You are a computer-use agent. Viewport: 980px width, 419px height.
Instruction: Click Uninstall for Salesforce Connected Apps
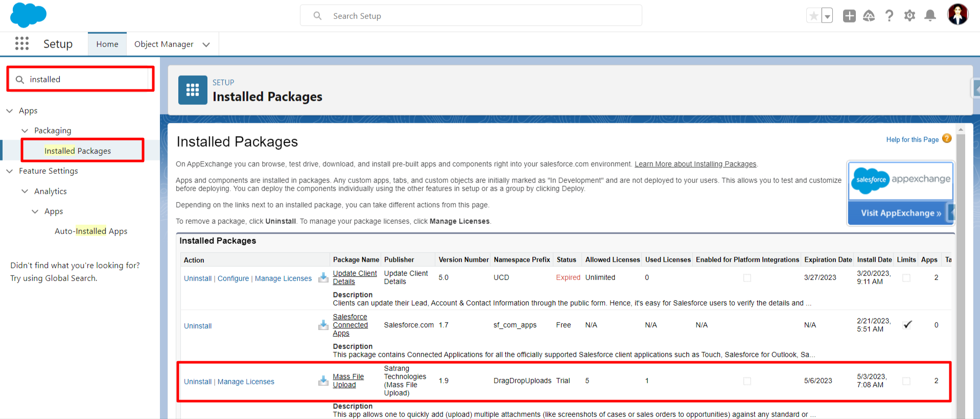point(198,326)
